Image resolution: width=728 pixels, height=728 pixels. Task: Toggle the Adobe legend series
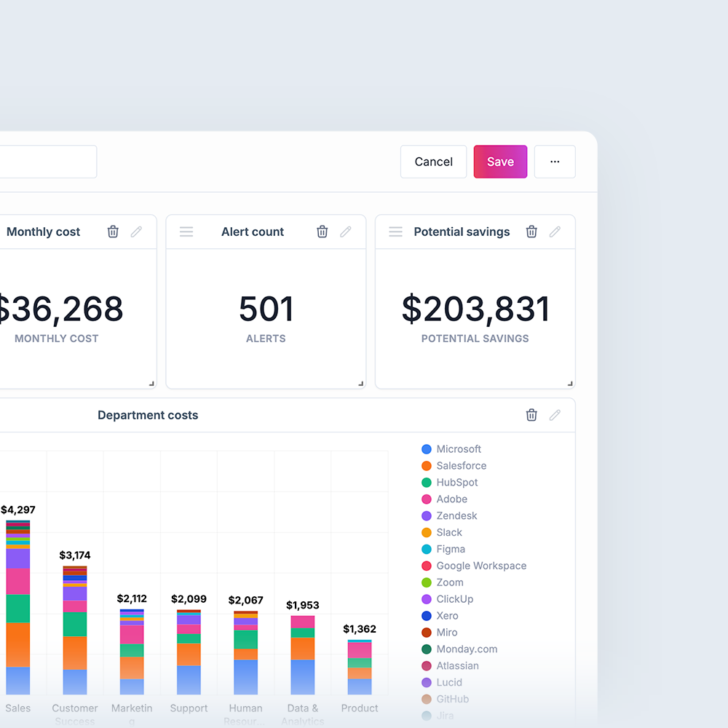tap(444, 499)
